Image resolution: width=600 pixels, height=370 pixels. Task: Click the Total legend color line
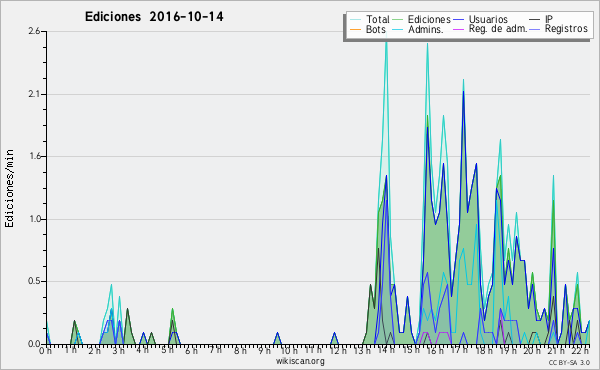click(x=355, y=20)
